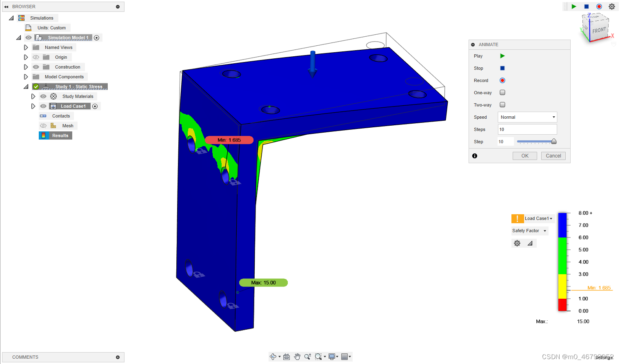This screenshot has width=620, height=364.
Task: Click the OK button in Animate panel
Action: point(524,155)
